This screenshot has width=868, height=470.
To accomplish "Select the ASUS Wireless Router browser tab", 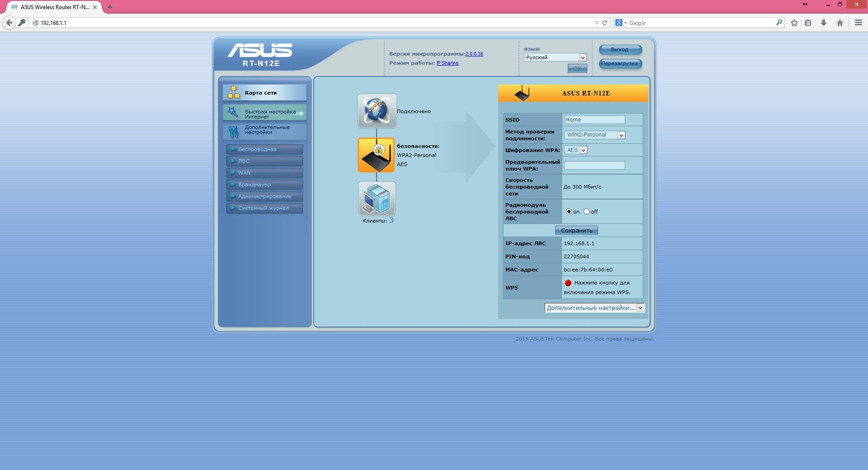I will 54,7.
